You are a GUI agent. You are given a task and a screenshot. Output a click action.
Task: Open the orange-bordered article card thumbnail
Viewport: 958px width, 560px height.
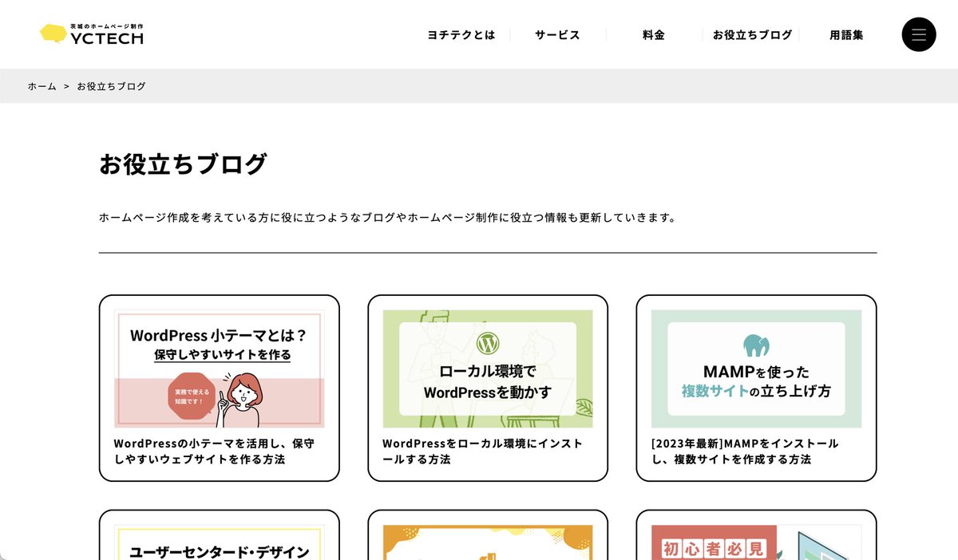click(x=488, y=542)
